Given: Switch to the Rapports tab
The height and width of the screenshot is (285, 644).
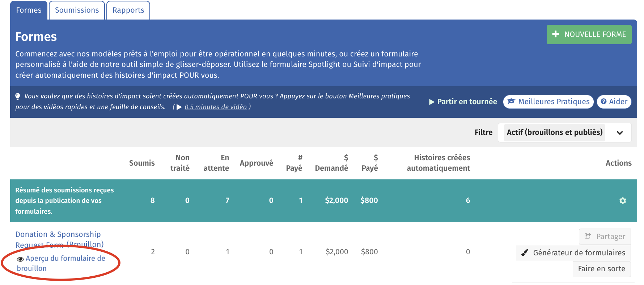Looking at the screenshot, I should pos(128,10).
